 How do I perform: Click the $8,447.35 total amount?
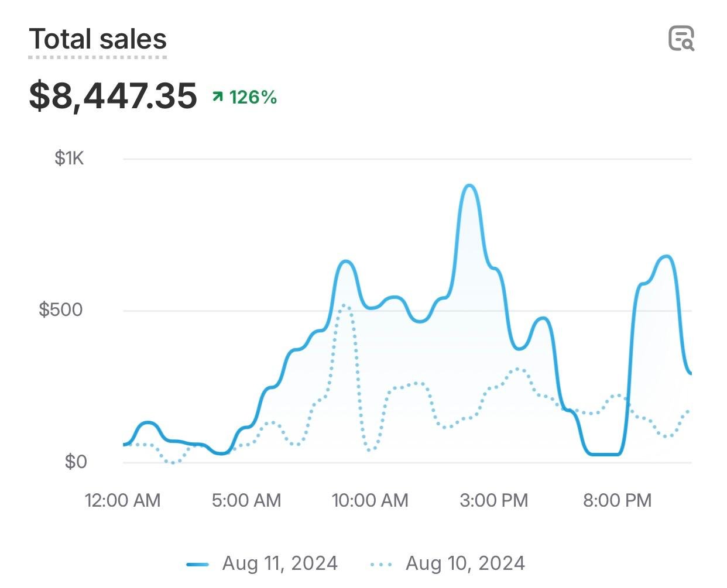coord(113,95)
